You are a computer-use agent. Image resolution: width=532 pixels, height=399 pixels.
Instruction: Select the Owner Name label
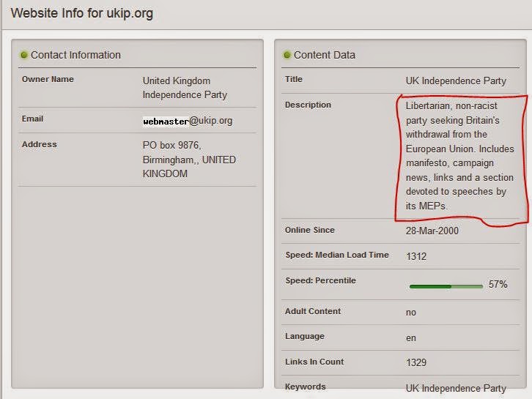(48, 79)
